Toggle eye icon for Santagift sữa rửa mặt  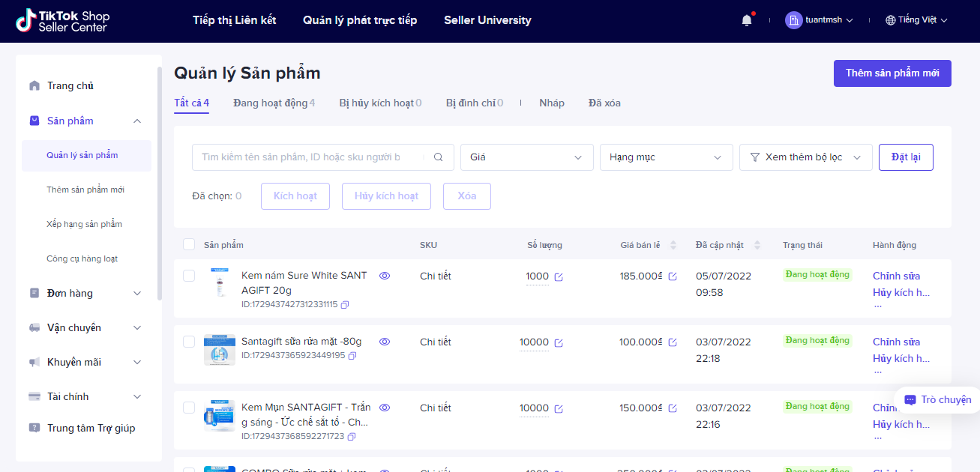click(385, 342)
